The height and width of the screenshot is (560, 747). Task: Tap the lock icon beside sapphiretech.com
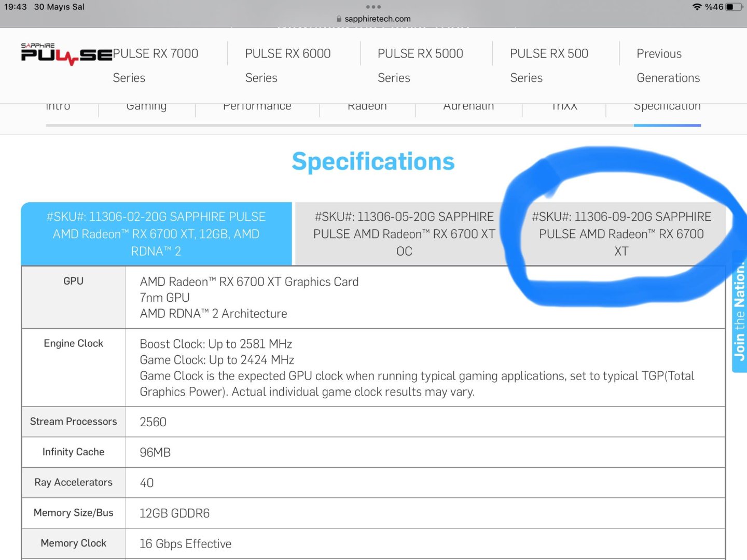coord(339,19)
